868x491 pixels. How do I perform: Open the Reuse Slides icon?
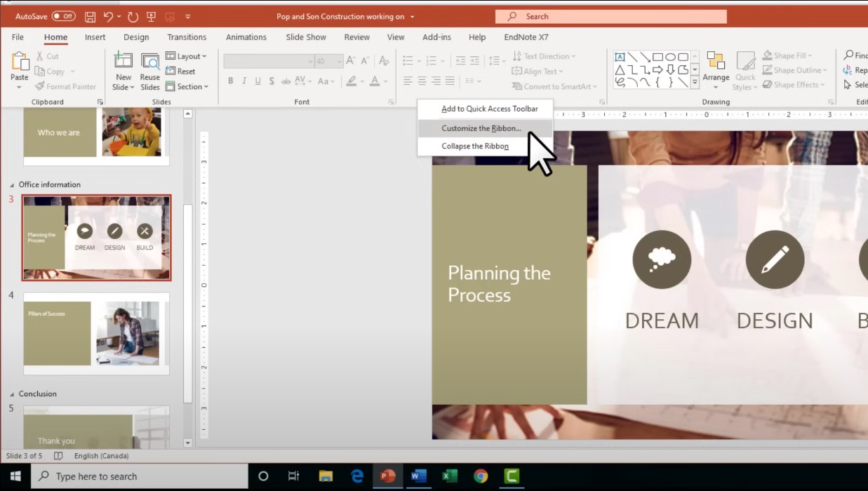pyautogui.click(x=150, y=62)
